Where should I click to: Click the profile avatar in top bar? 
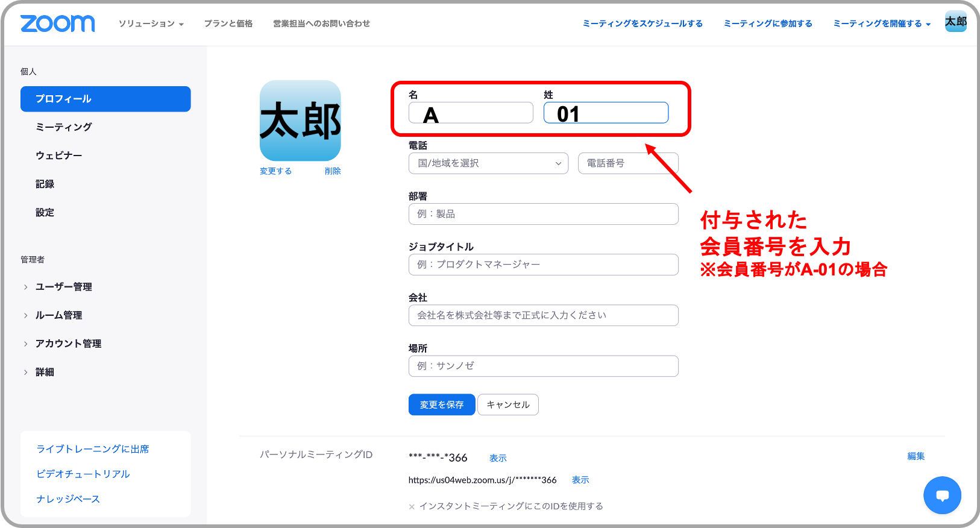coord(955,22)
